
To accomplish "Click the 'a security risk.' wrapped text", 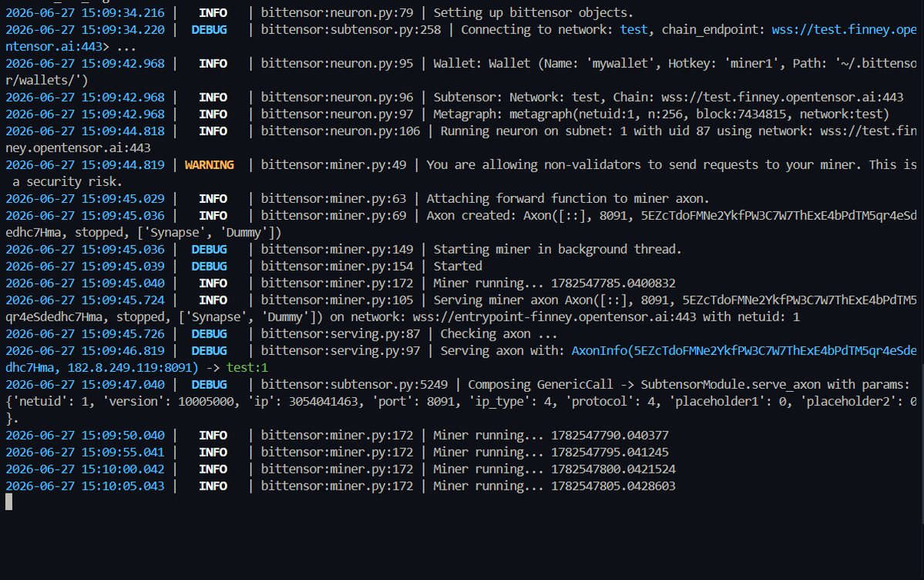I will tap(67, 182).
